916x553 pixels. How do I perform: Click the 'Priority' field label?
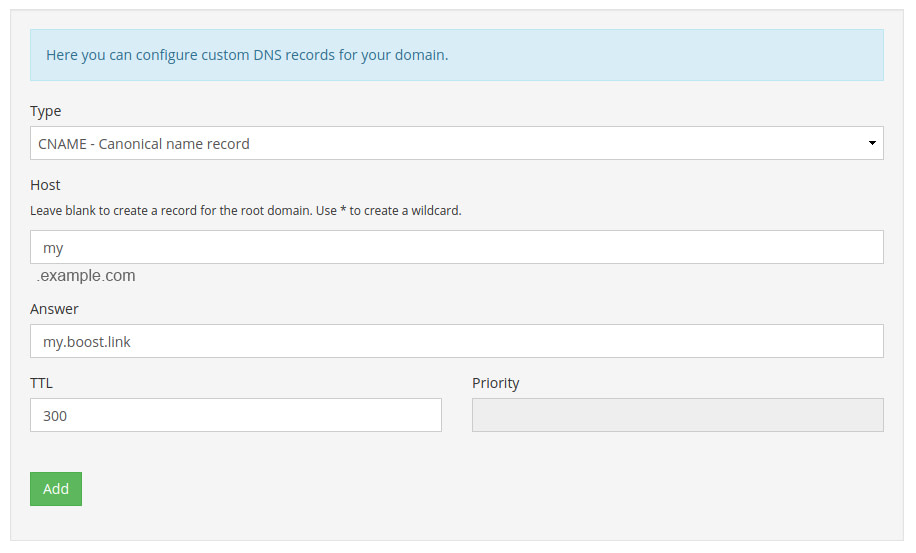pyautogui.click(x=495, y=384)
